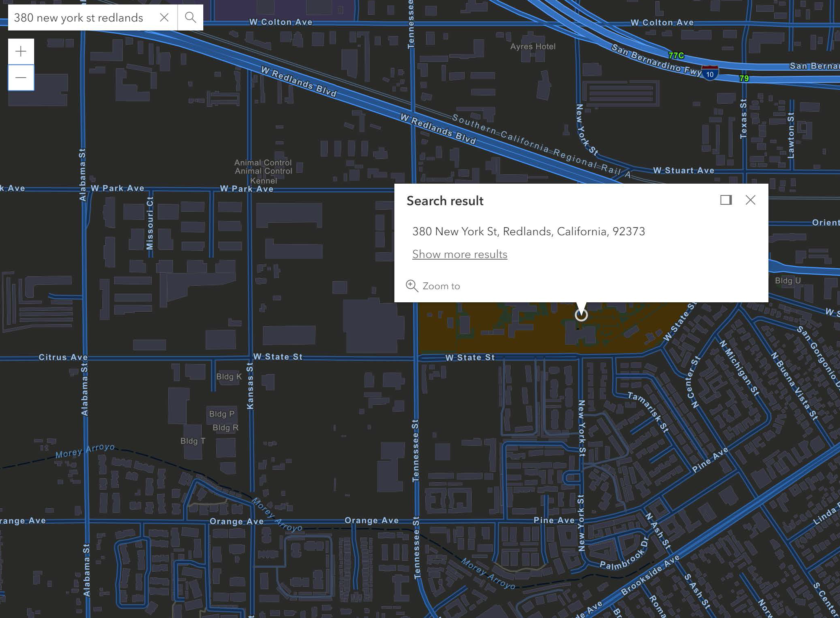Click the Bldg K label
This screenshot has height=618, width=840.
[229, 377]
